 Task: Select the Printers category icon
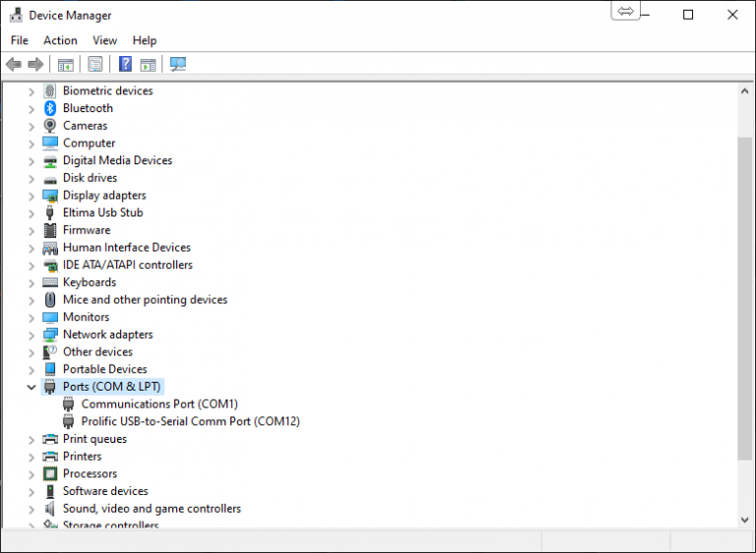click(50, 457)
